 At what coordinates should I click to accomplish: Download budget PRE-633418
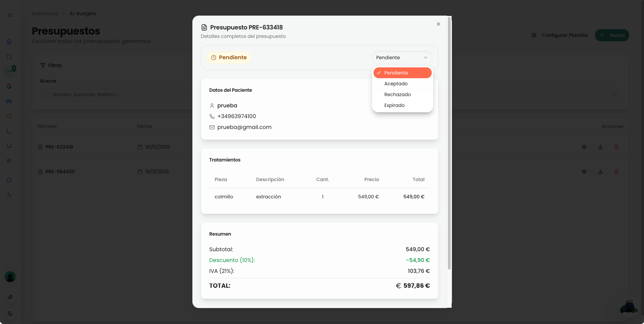pos(600,147)
